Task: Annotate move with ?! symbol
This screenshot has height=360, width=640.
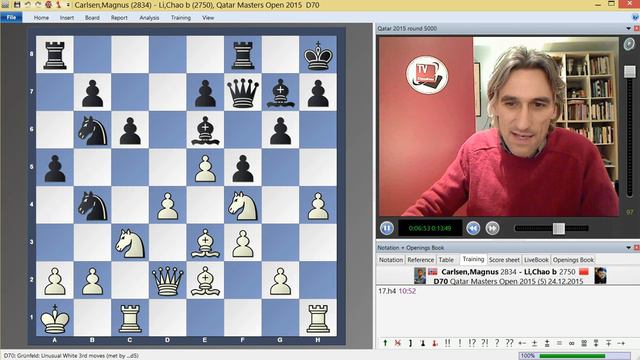Action: point(485,343)
